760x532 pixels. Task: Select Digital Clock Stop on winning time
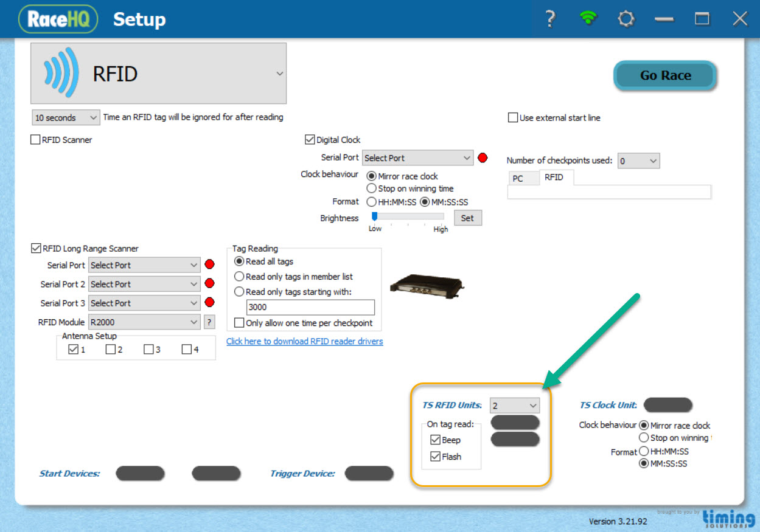pos(371,188)
